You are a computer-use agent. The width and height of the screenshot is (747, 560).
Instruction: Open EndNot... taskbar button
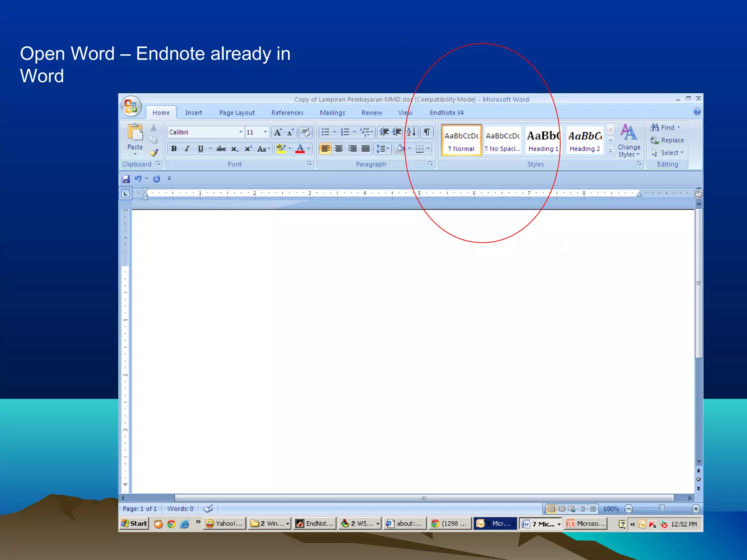click(315, 524)
